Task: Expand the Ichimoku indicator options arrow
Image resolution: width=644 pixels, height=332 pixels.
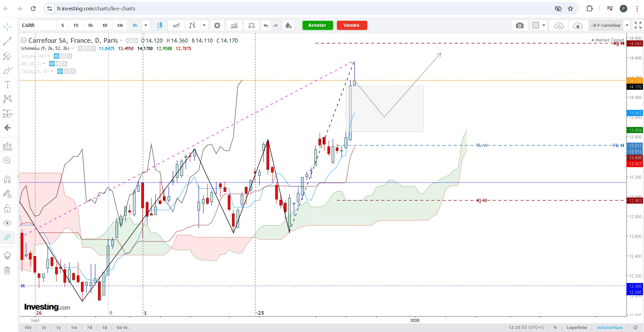Action: [73, 48]
